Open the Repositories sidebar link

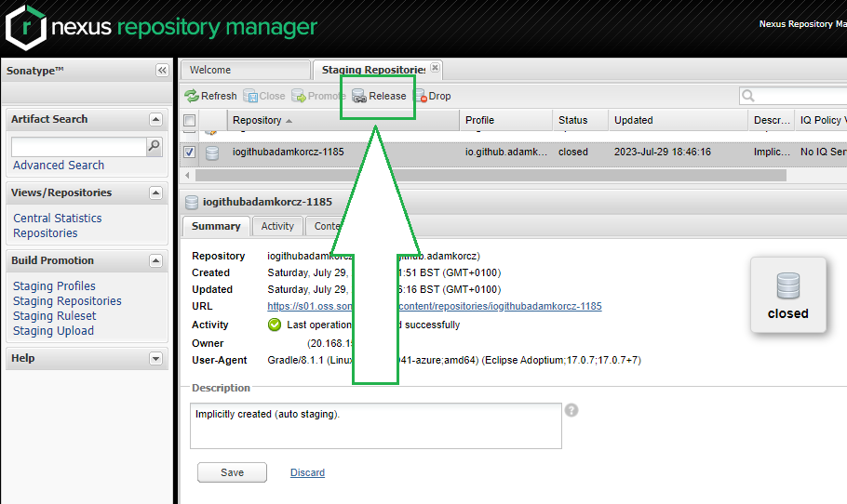[x=46, y=233]
